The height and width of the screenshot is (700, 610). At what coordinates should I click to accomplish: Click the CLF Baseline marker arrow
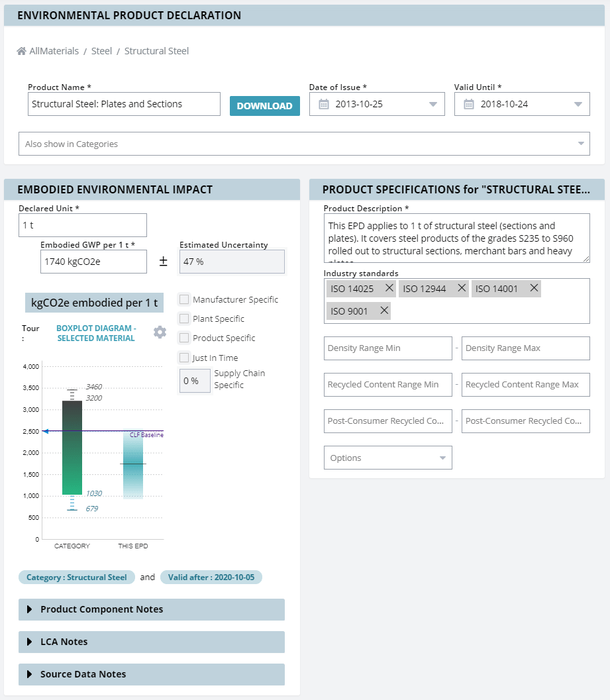(x=45, y=431)
